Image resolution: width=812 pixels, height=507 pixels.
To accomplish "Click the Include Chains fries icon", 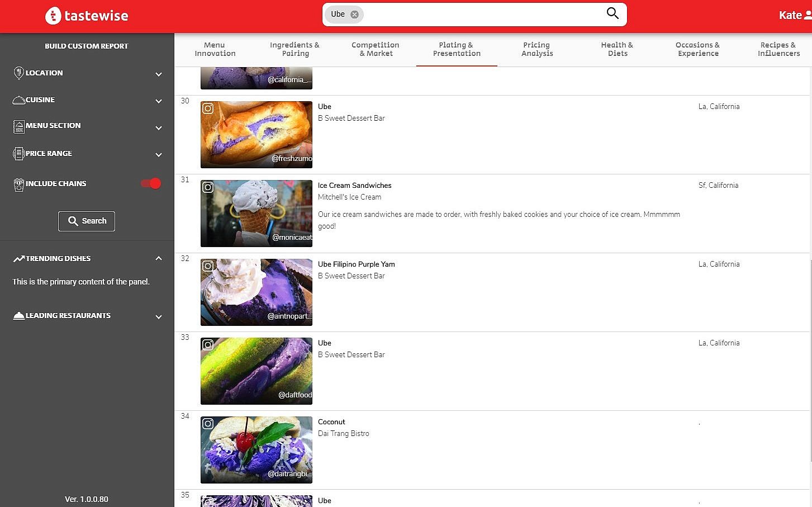I will coord(18,184).
